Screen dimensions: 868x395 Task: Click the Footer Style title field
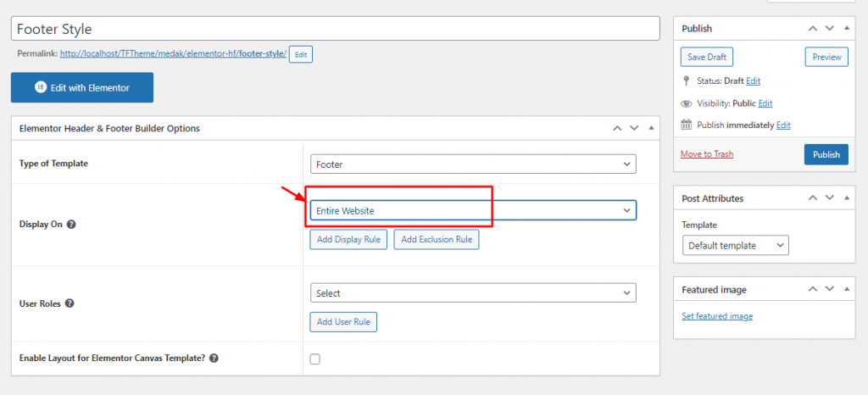click(335, 29)
